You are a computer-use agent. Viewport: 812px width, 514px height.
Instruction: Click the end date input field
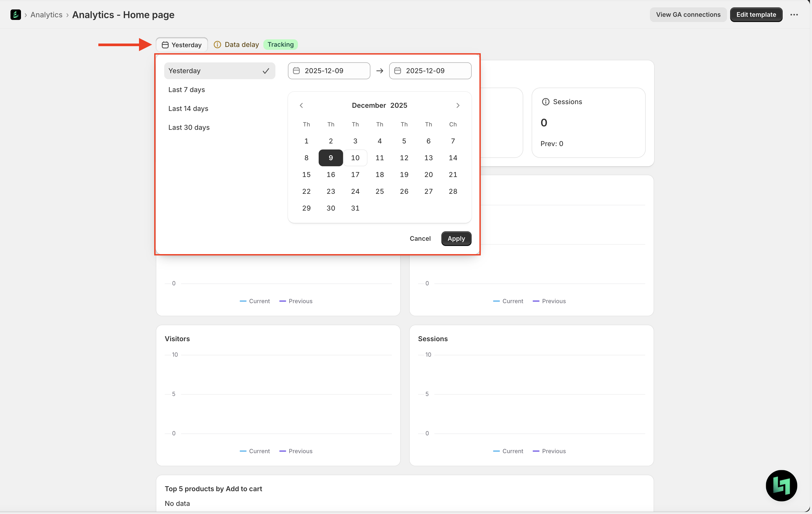tap(430, 71)
